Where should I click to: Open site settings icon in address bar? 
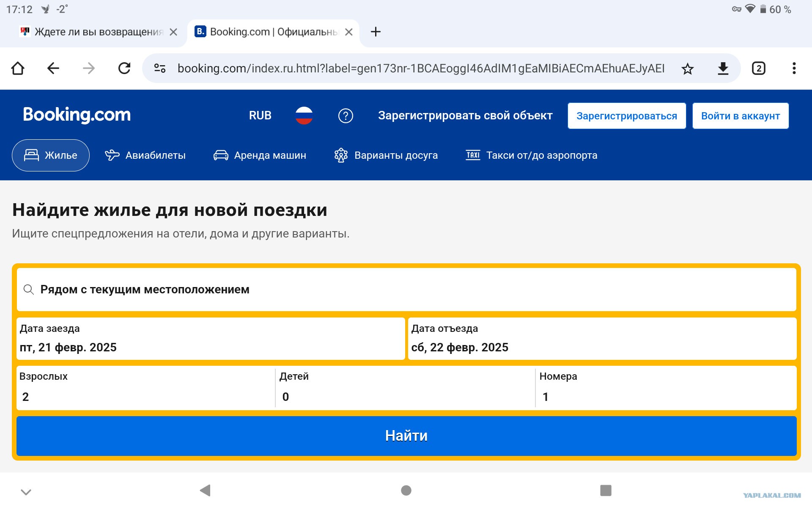tap(160, 68)
